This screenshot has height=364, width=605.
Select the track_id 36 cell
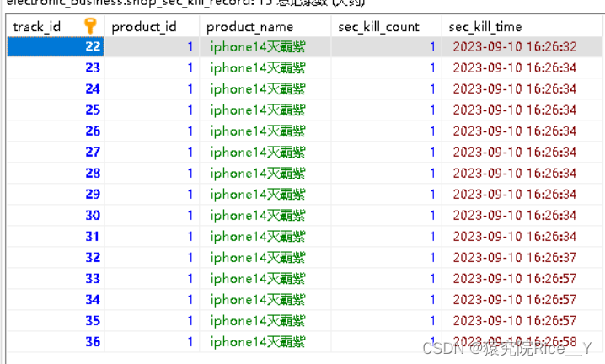coord(56,341)
